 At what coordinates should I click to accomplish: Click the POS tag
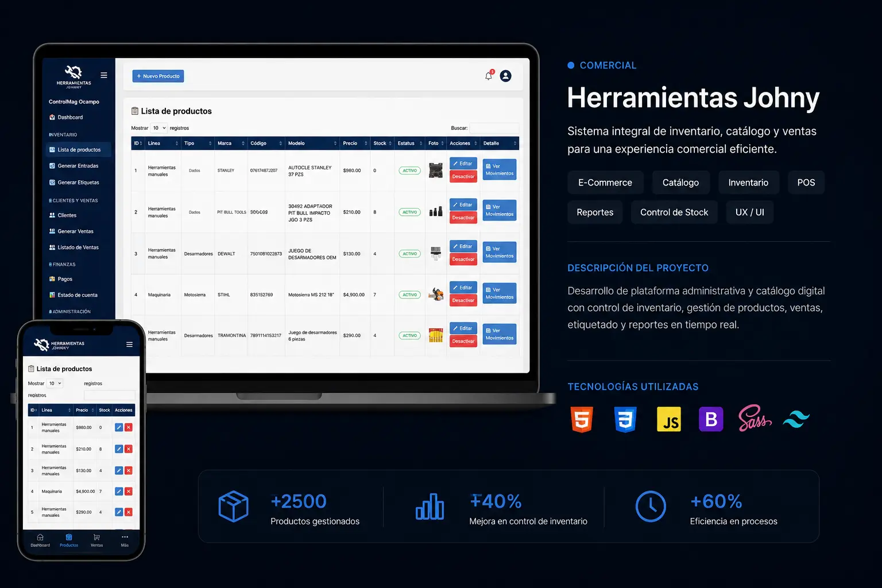(x=806, y=183)
